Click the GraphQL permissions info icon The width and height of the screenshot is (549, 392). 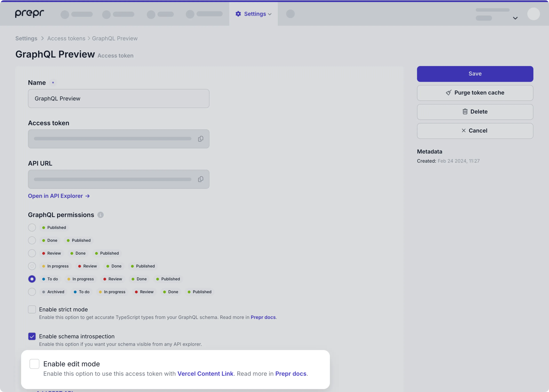101,215
